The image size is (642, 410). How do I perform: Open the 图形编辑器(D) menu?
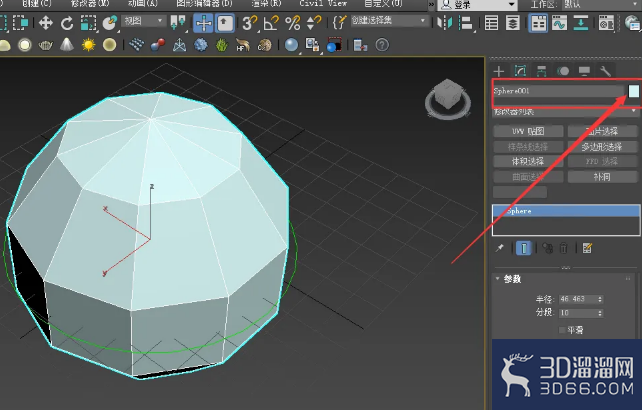click(204, 3)
